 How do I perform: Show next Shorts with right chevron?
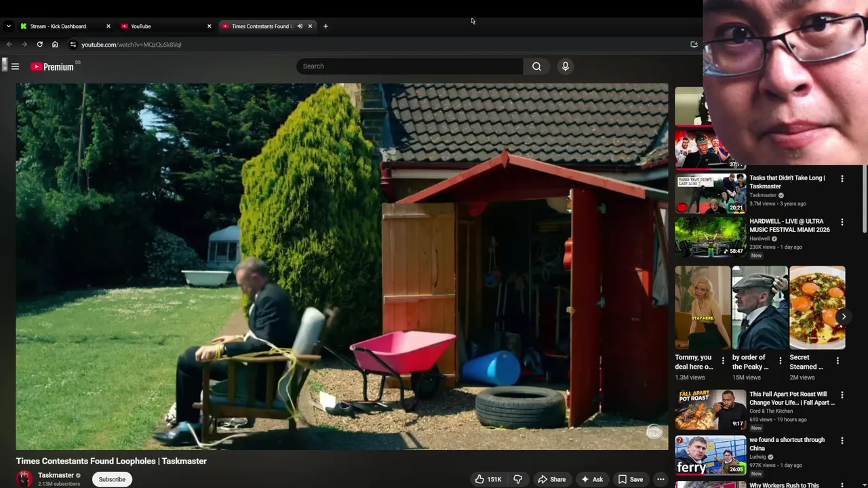[844, 317]
